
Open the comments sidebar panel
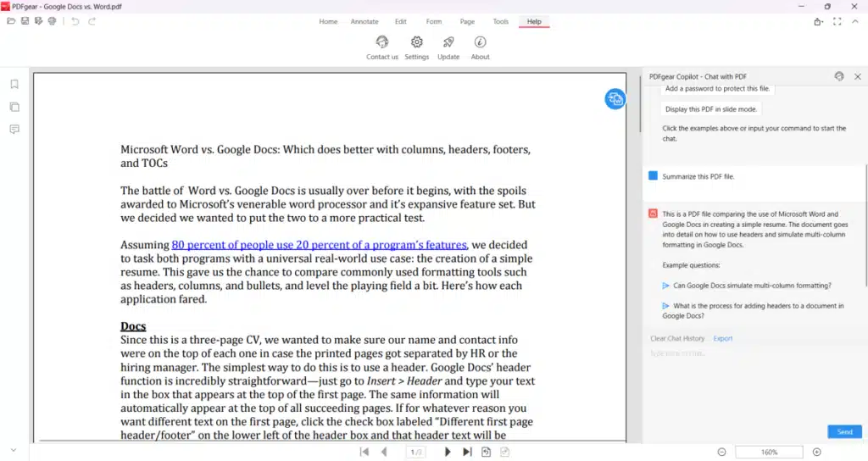(x=14, y=129)
